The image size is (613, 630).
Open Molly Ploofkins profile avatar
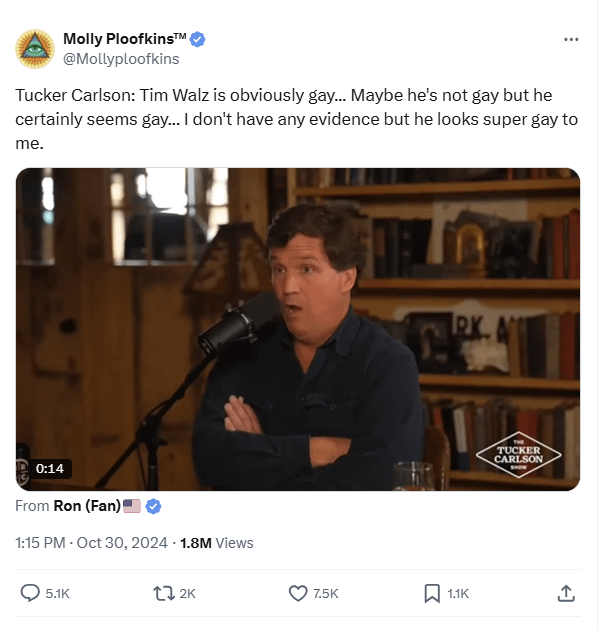35,49
